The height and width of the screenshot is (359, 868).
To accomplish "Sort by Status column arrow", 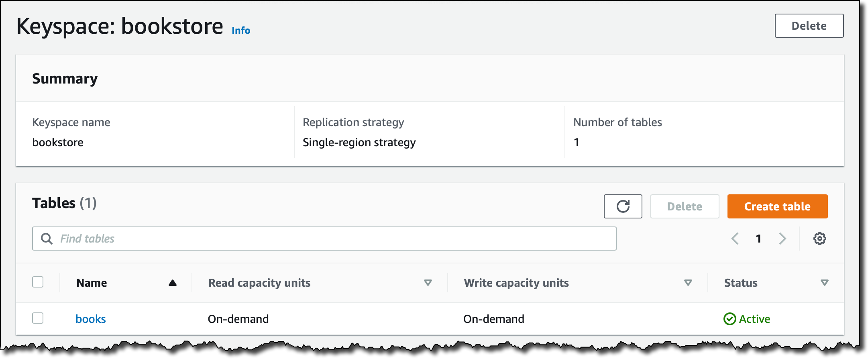I will (x=825, y=283).
